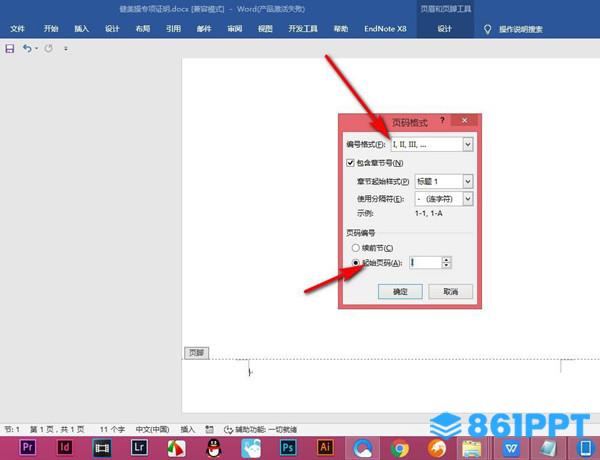The height and width of the screenshot is (460, 600).
Task: Open File Explorer from the taskbar
Action: (471, 449)
